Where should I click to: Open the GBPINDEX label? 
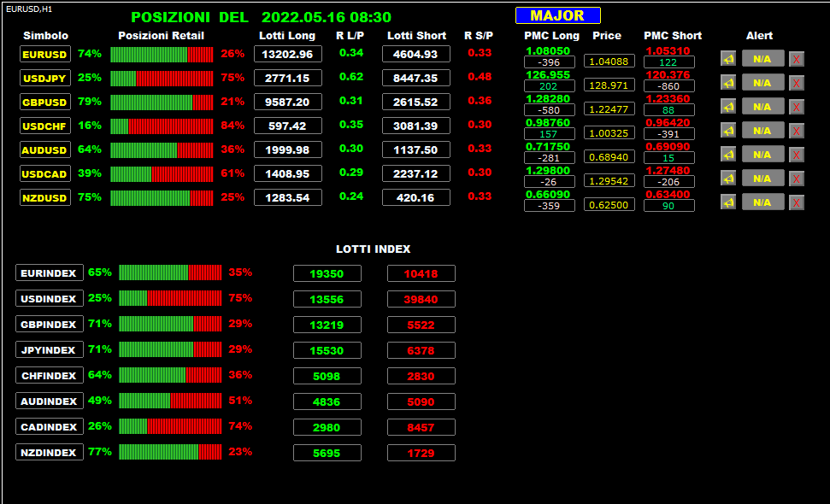(50, 325)
